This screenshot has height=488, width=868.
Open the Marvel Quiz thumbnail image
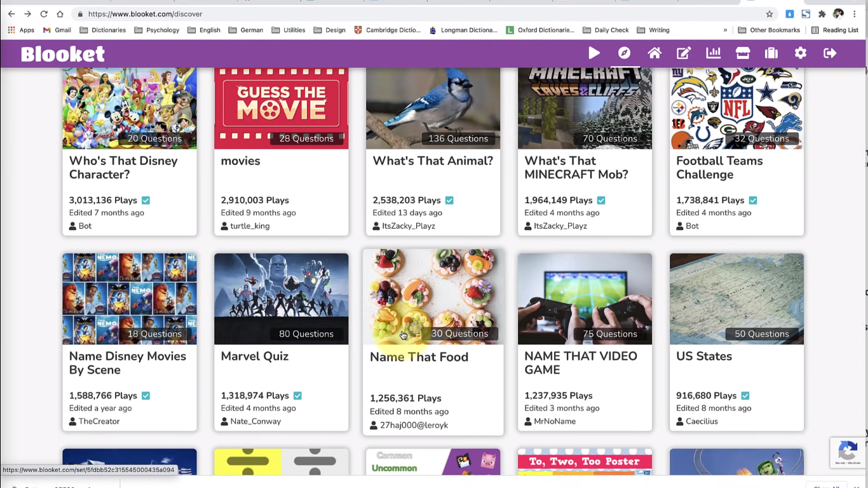click(281, 299)
